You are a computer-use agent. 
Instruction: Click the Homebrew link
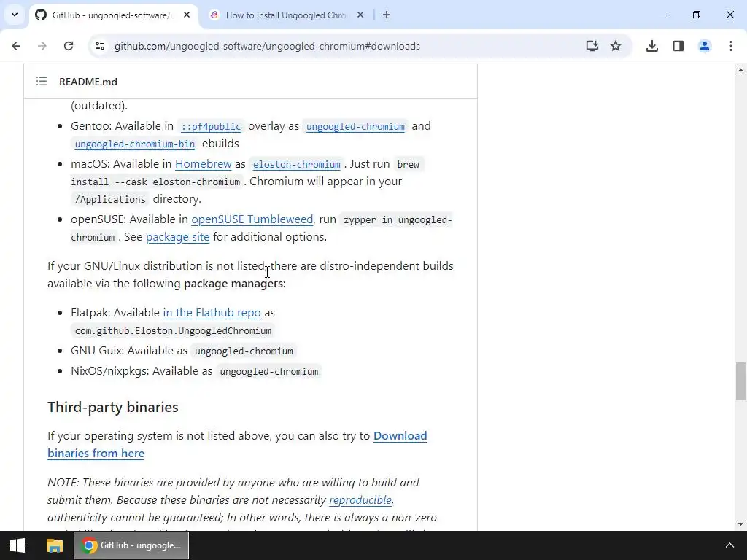204,164
